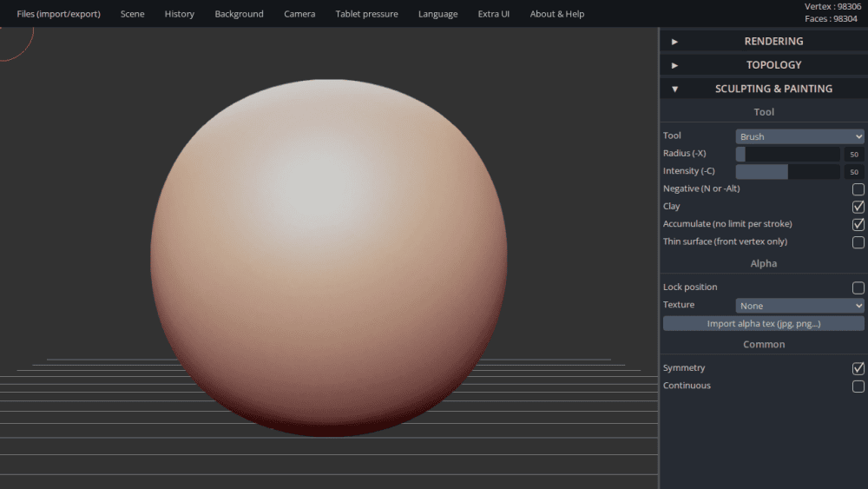Click the Intensity (-C) slider
Viewport: 868px width, 489px height.
tap(788, 172)
